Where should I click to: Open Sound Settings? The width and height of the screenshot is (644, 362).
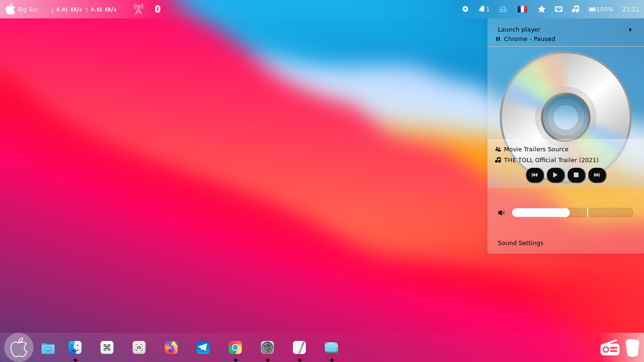pos(520,243)
